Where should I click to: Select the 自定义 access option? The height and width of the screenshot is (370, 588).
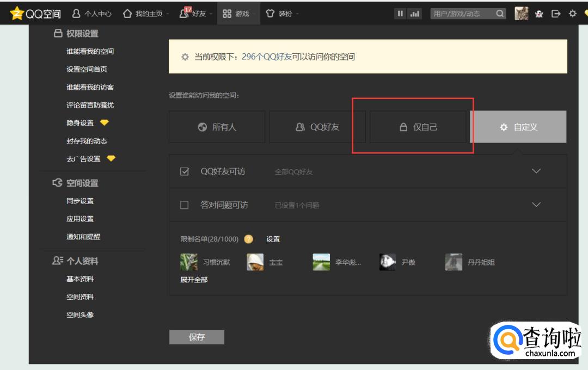(518, 127)
